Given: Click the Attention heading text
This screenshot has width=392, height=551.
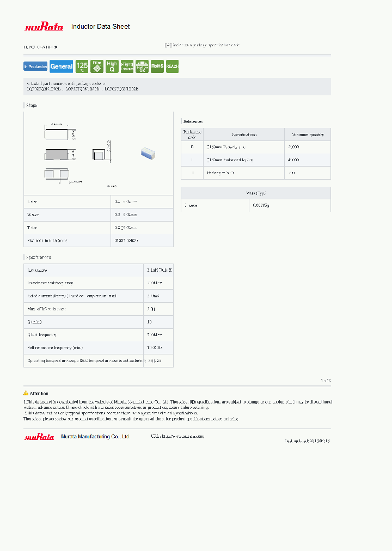Looking at the screenshot, I should click(x=39, y=393).
